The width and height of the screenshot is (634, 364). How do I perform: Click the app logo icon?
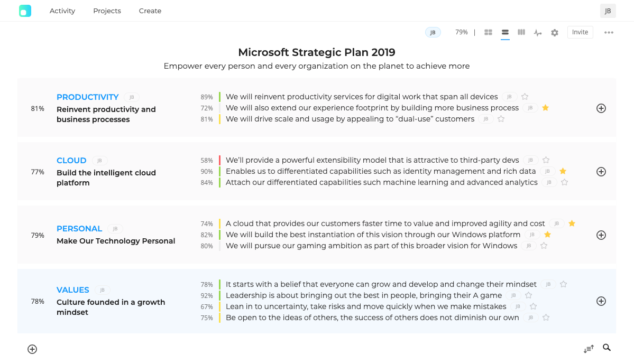(x=25, y=11)
